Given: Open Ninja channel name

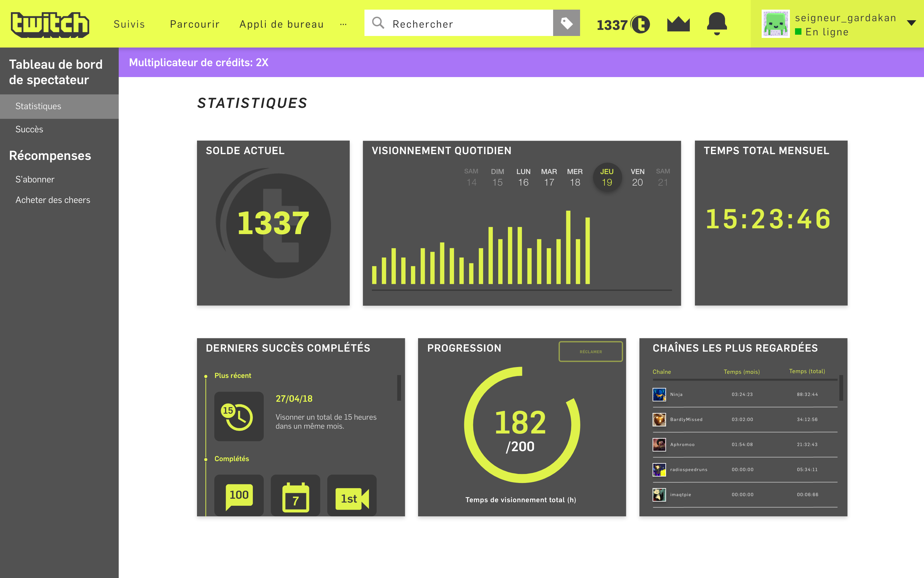Looking at the screenshot, I should click(676, 395).
